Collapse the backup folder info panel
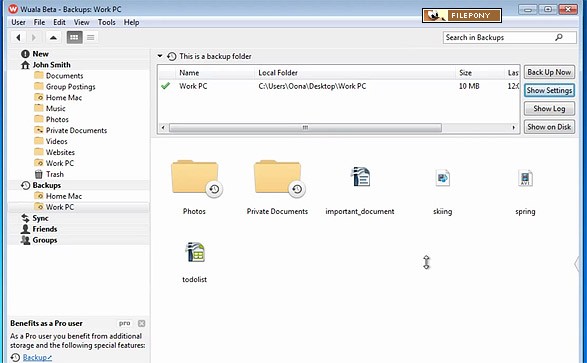The height and width of the screenshot is (363, 587). tap(160, 56)
